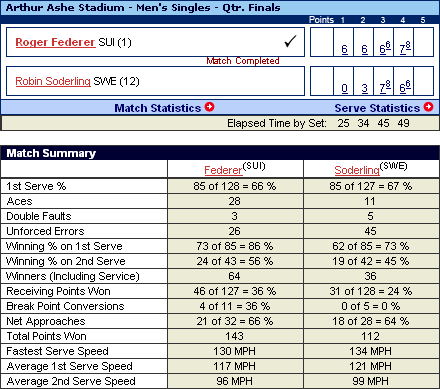Click the '1st Serve %' row label
The height and width of the screenshot is (389, 440).
36,186
